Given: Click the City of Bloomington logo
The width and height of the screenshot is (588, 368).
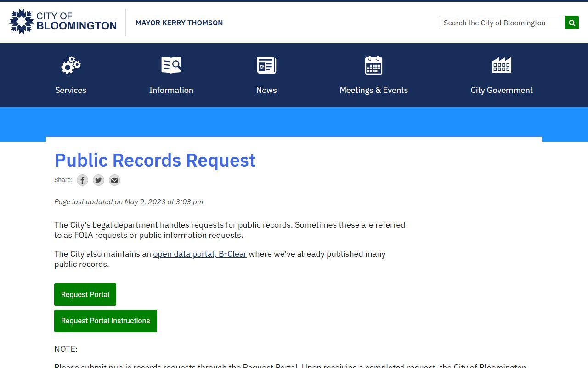Looking at the screenshot, I should (63, 21).
